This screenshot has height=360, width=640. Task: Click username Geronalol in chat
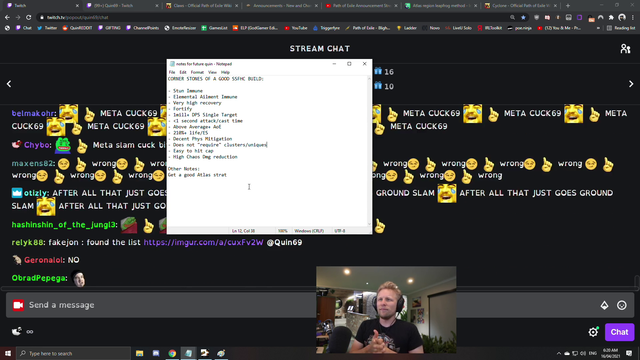44,260
